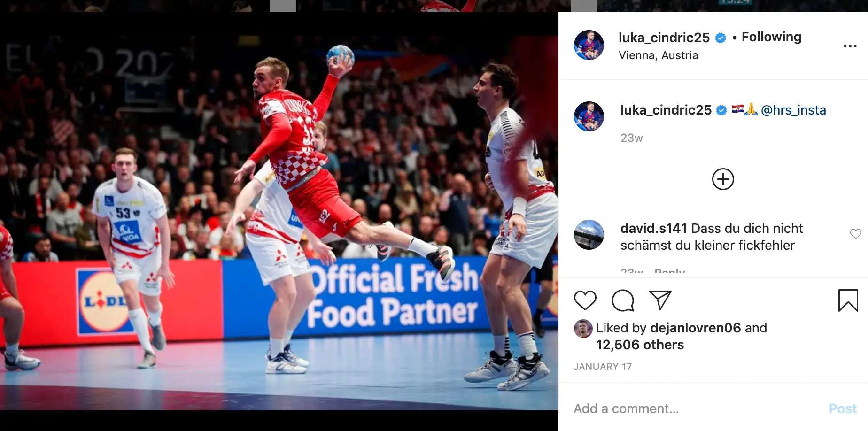Click the luka_cindric25 username in header
Viewport: 868px width, 431px height.
click(x=664, y=38)
